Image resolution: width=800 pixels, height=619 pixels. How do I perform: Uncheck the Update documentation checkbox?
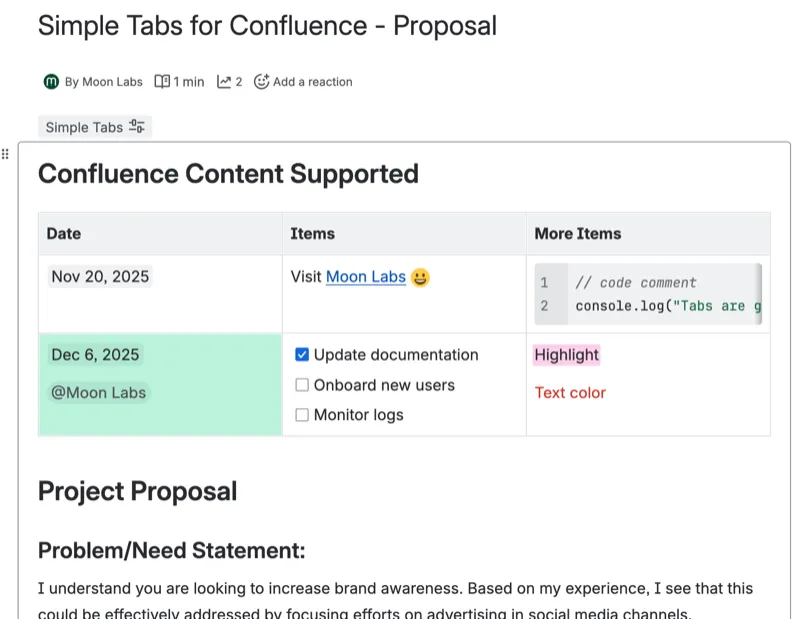302,355
